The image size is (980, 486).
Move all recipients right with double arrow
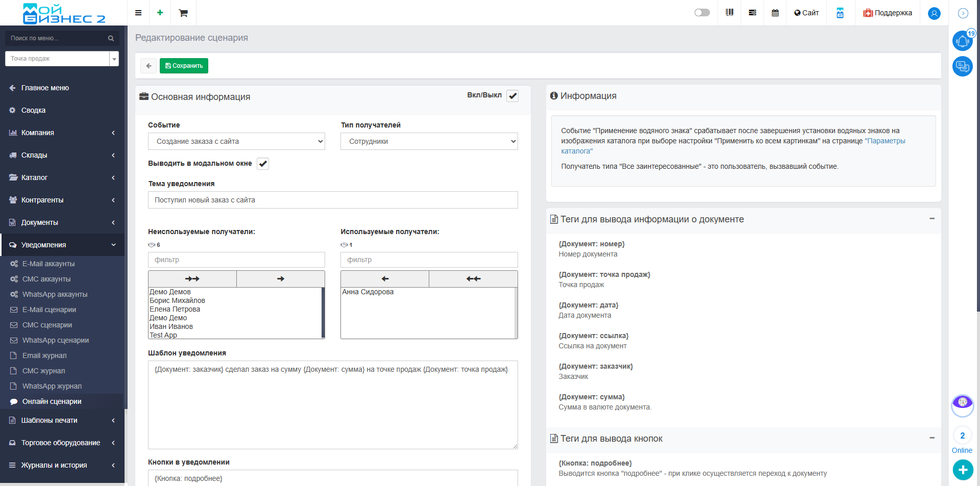coord(192,279)
